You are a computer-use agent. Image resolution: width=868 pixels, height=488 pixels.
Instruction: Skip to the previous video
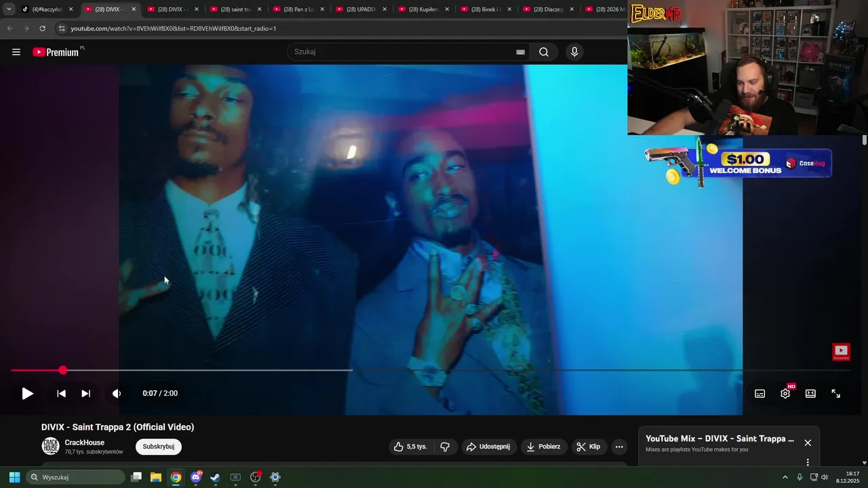(x=61, y=393)
